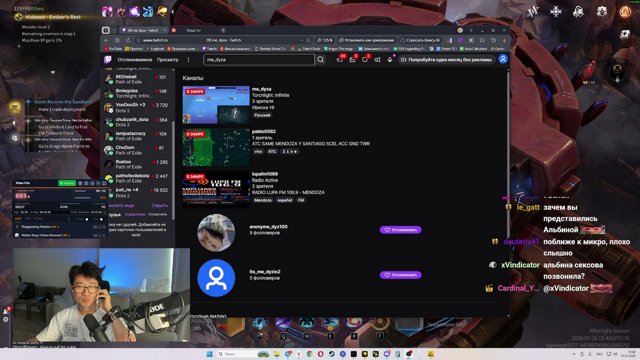The width and height of the screenshot is (640, 360).
Task: Focus the Twitch search field containing me_dyza
Action: point(259,60)
